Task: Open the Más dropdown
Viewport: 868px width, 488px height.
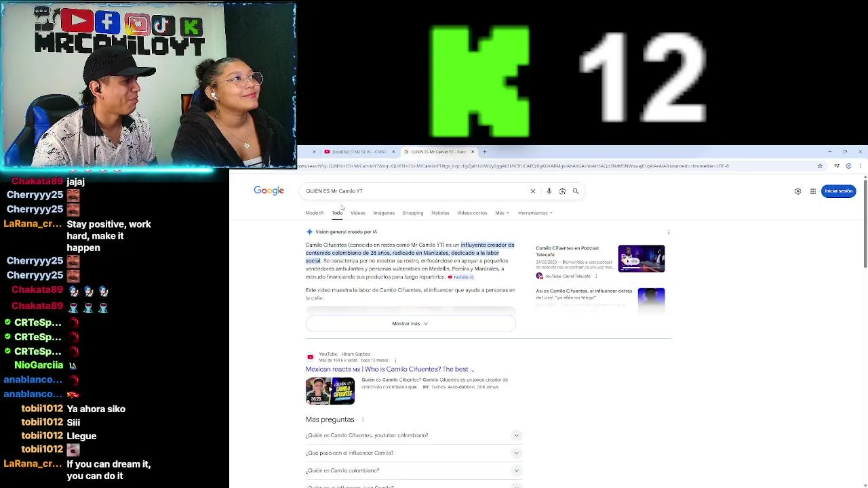Action: tap(502, 213)
